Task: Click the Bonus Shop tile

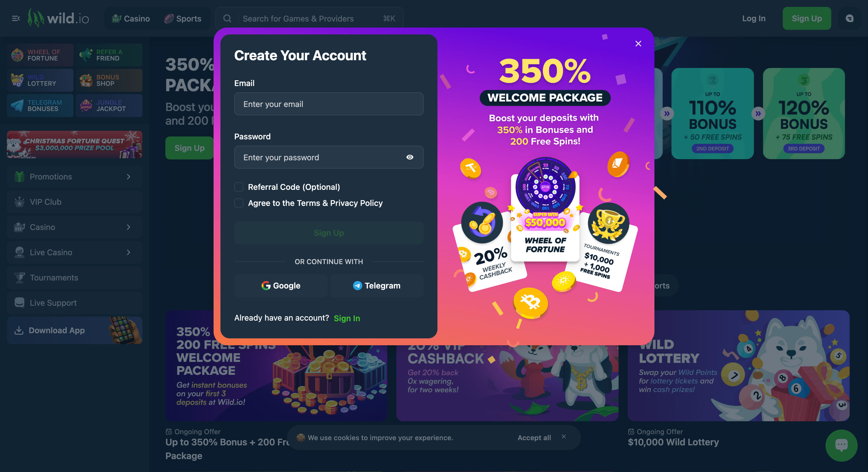Action: [109, 81]
